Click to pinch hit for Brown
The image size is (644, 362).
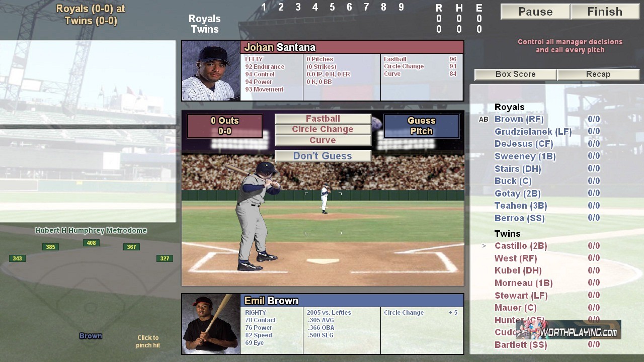click(x=148, y=341)
